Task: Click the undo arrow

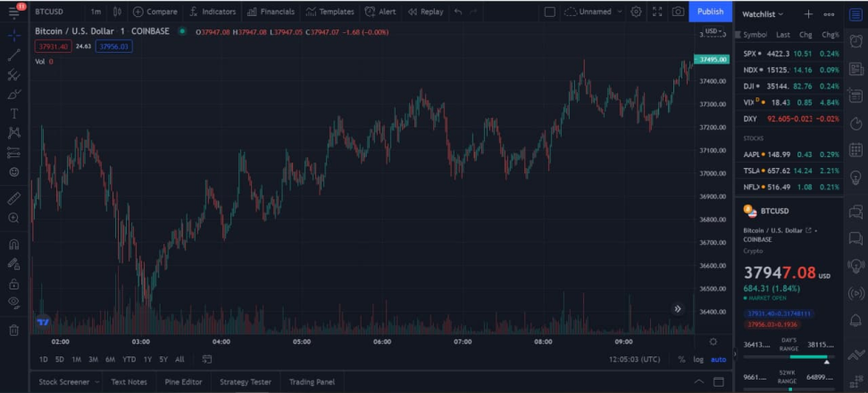Action: point(458,12)
